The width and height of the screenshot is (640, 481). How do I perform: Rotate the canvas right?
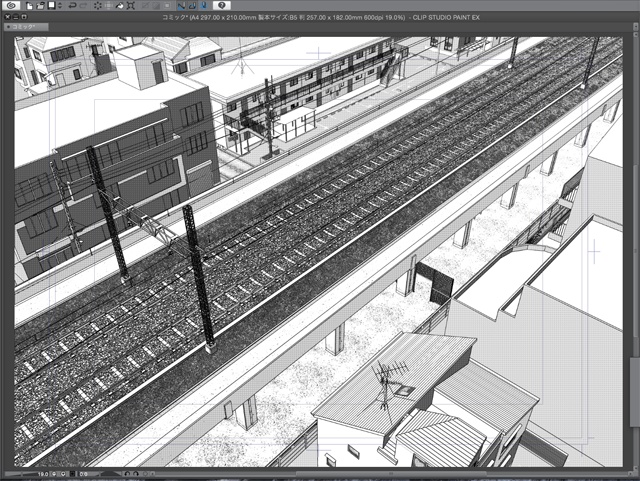(136, 474)
